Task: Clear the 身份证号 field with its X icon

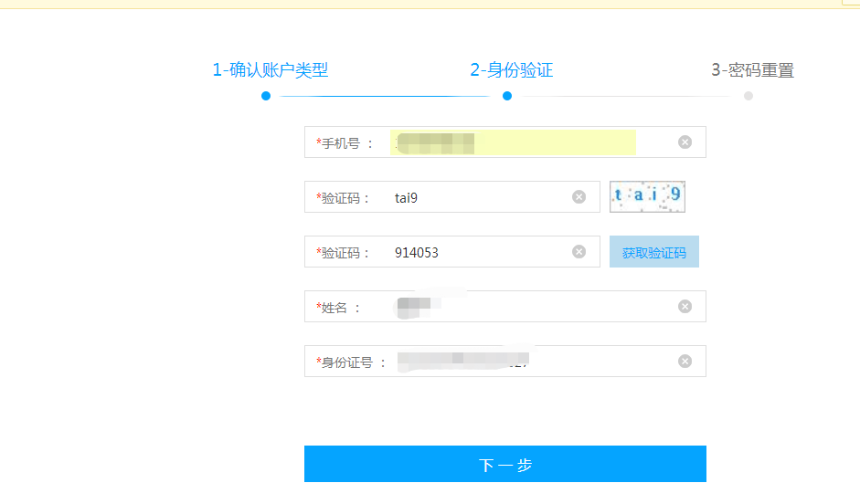Action: tap(685, 362)
